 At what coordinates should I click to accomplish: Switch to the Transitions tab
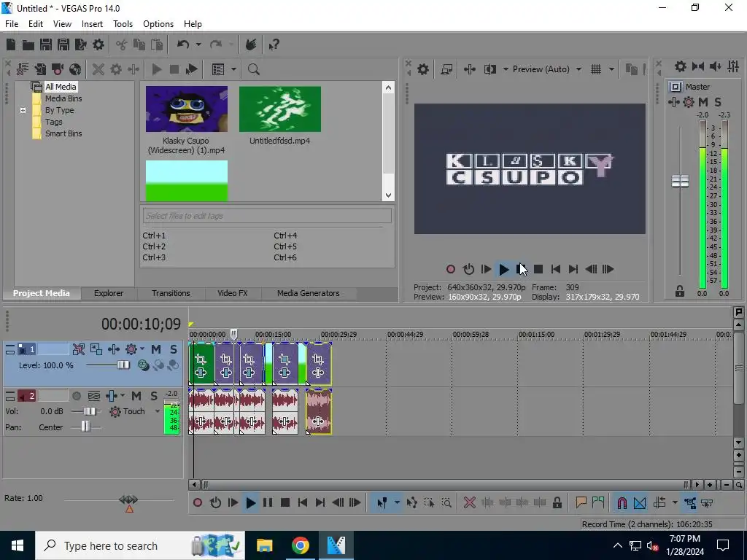tap(171, 293)
